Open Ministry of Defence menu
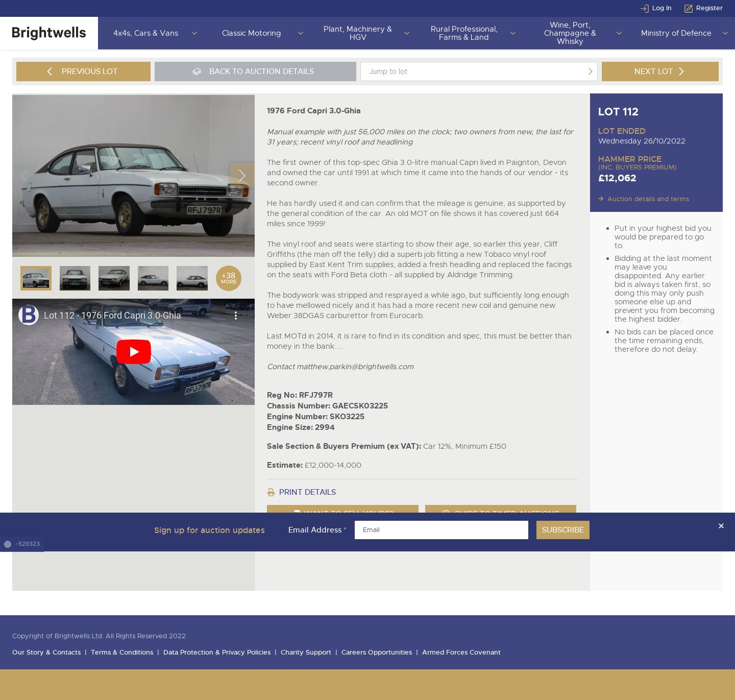Viewport: 735px width, 700px height. (x=676, y=33)
